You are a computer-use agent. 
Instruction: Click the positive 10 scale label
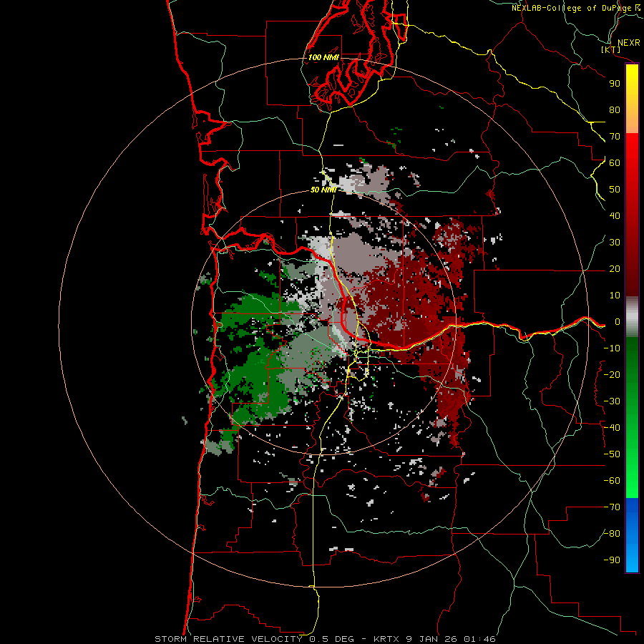[615, 296]
